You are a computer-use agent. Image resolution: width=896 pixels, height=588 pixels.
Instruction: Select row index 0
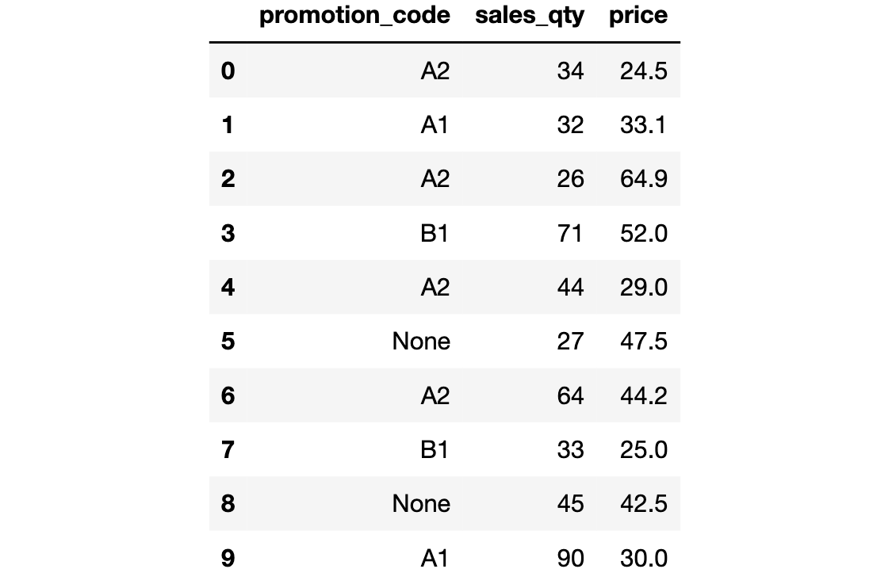click(228, 71)
